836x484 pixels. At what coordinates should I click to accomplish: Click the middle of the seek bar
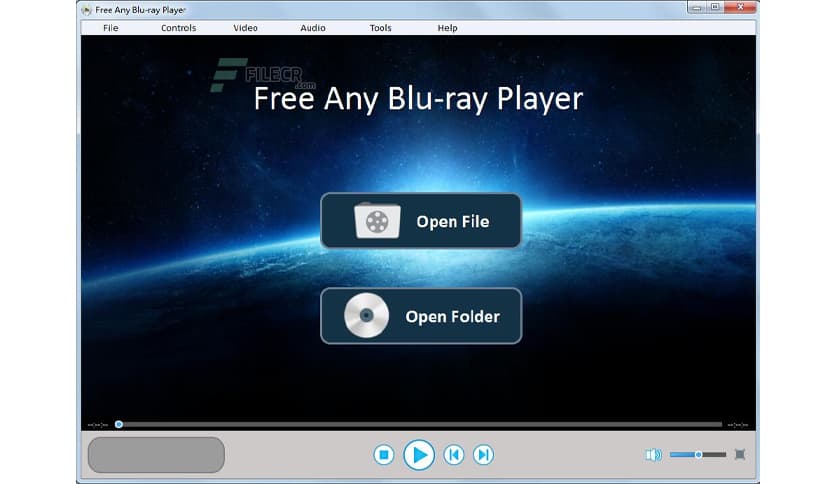click(x=419, y=424)
